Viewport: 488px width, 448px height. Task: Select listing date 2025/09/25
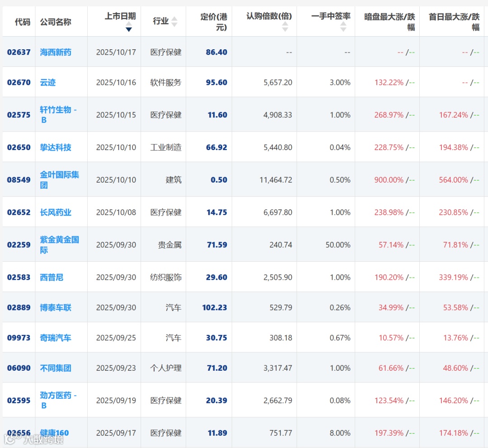[x=116, y=338]
